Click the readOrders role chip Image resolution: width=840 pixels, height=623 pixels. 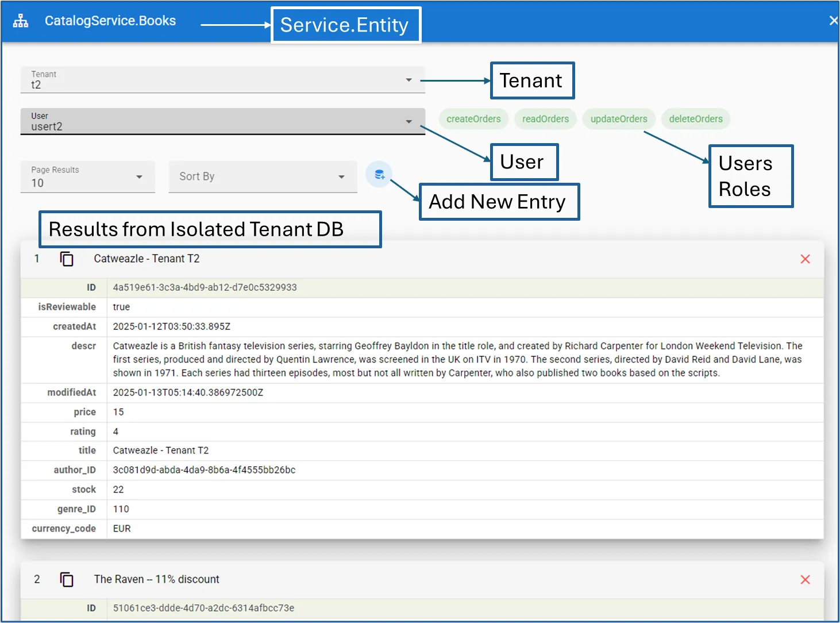pos(545,119)
